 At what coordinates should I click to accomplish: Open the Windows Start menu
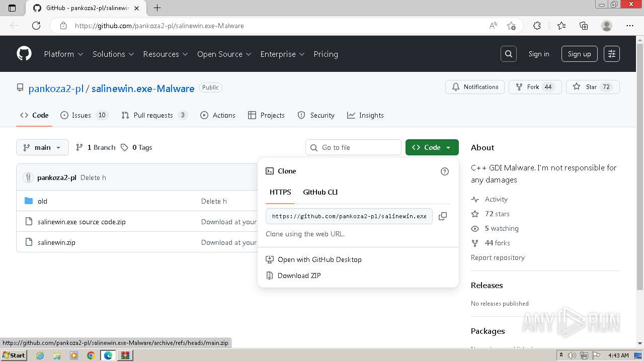[x=14, y=355]
